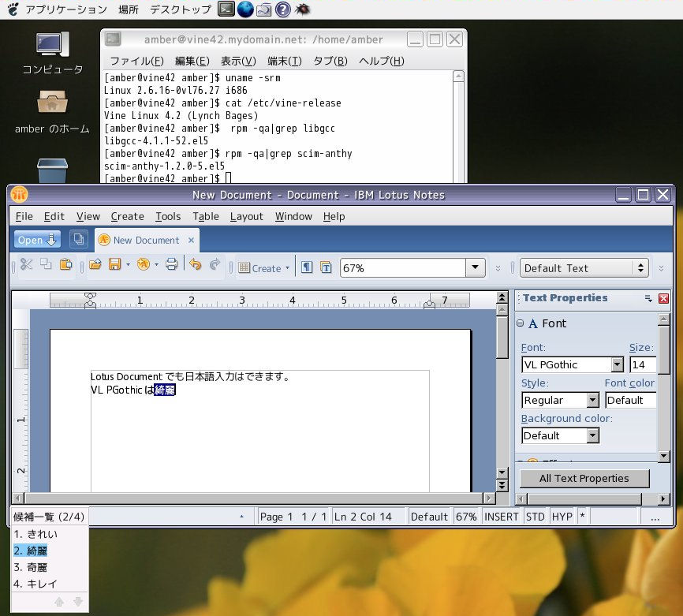Viewport: 683px width, 616px height.
Task: Click up arrow in candidate list footer
Action: coord(59,602)
